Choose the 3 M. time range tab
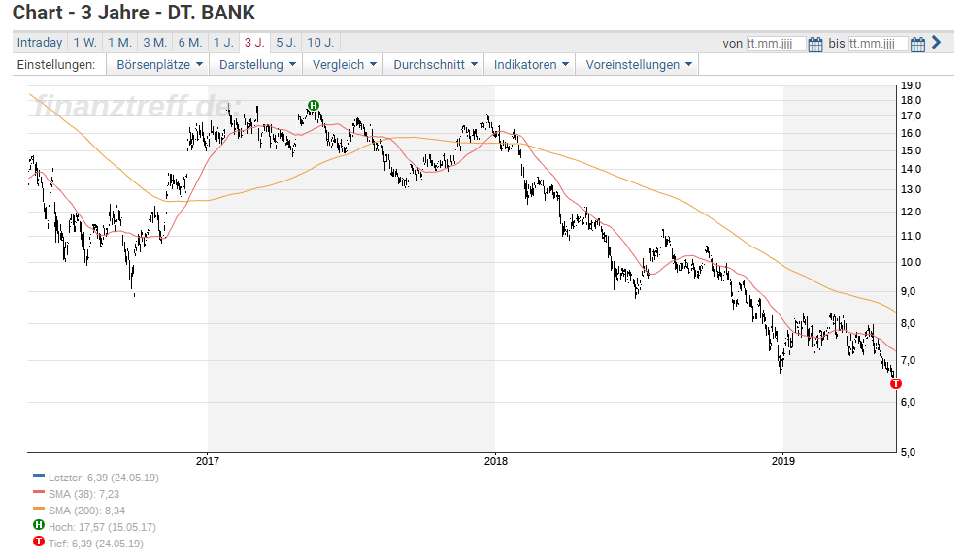Image resolution: width=964 pixels, height=560 pixels. click(155, 43)
